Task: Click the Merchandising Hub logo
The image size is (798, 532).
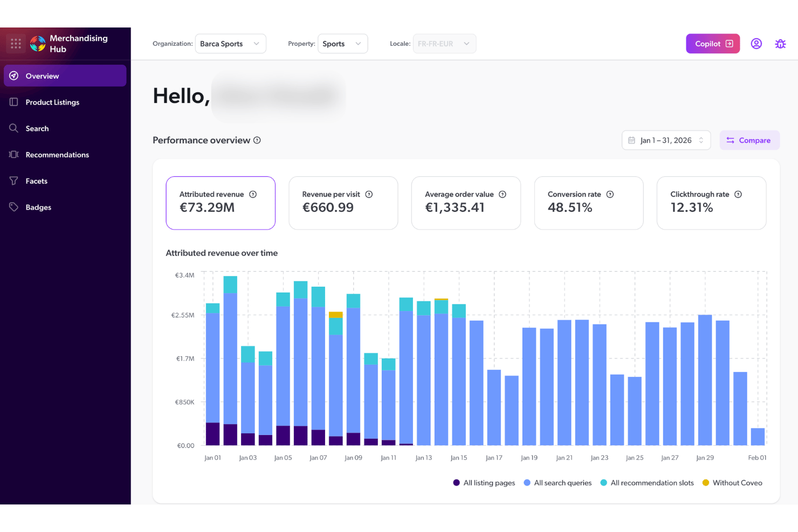Action: pyautogui.click(x=38, y=44)
